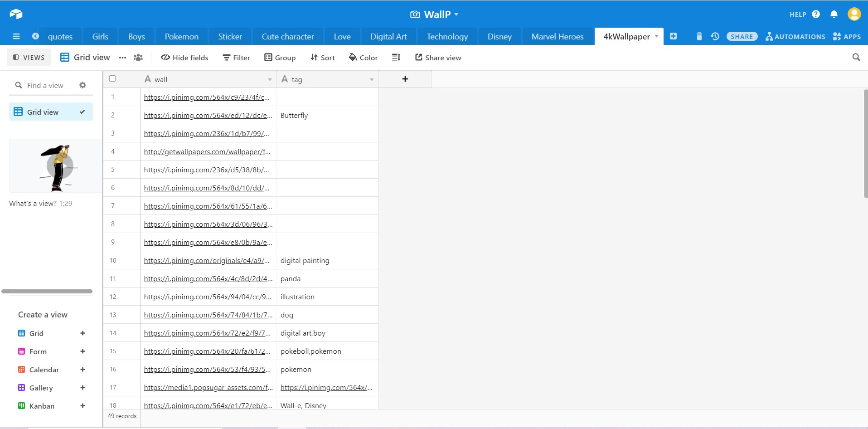Switch to the Marvel Heroes tab
The width and height of the screenshot is (868, 429).
(557, 37)
